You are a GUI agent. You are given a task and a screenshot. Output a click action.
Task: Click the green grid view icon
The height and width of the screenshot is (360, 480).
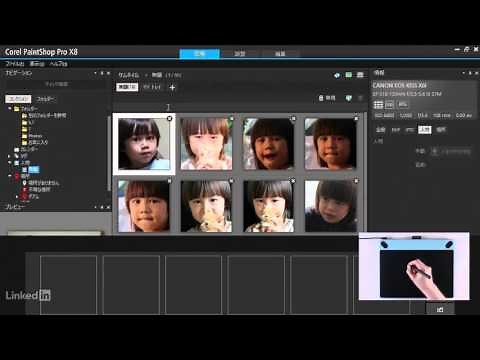point(349,75)
